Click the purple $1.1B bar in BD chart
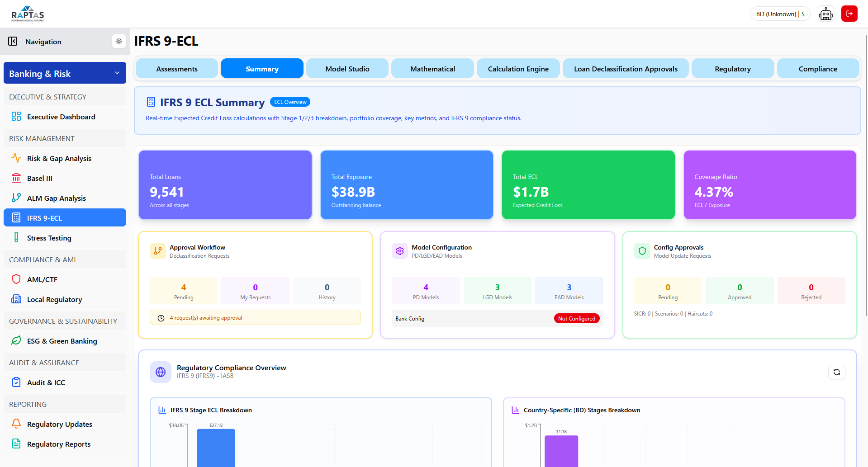Screen dimensions: 868x467 561,451
